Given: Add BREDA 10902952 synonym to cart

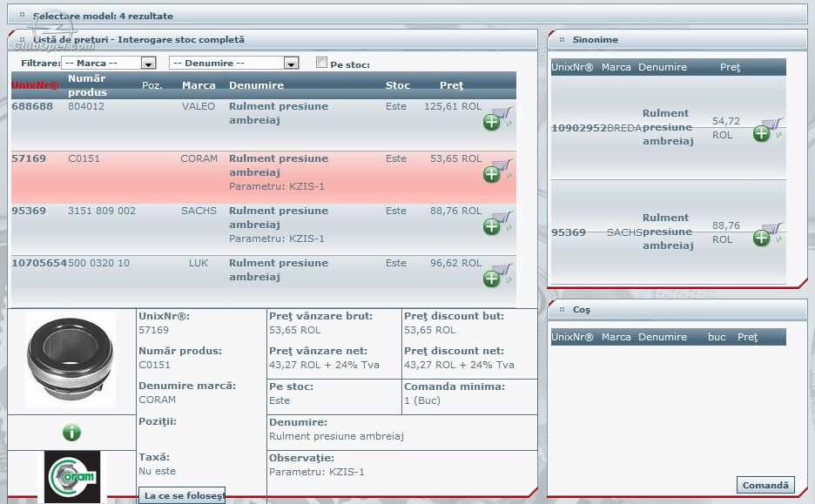Looking at the screenshot, I should coord(768,131).
